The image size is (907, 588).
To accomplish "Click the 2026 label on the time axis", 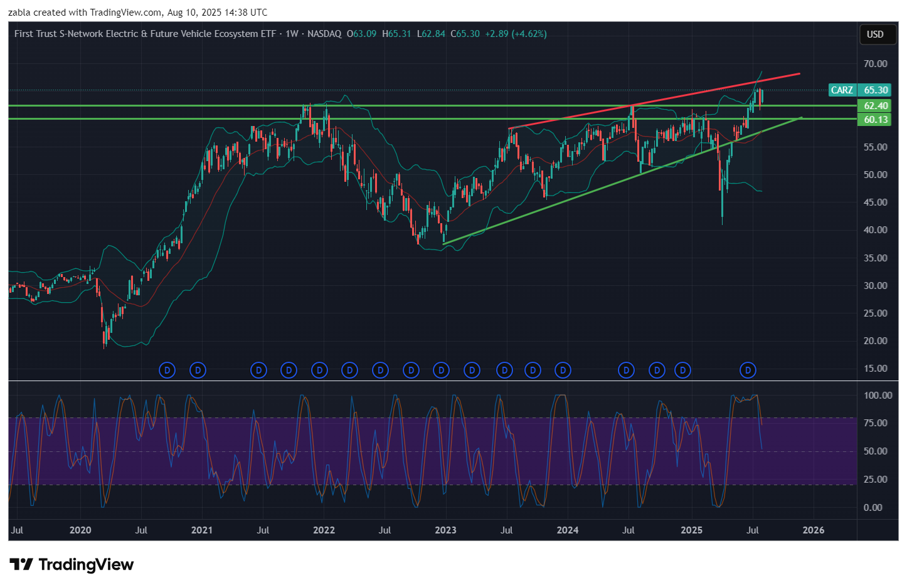I will [x=814, y=530].
